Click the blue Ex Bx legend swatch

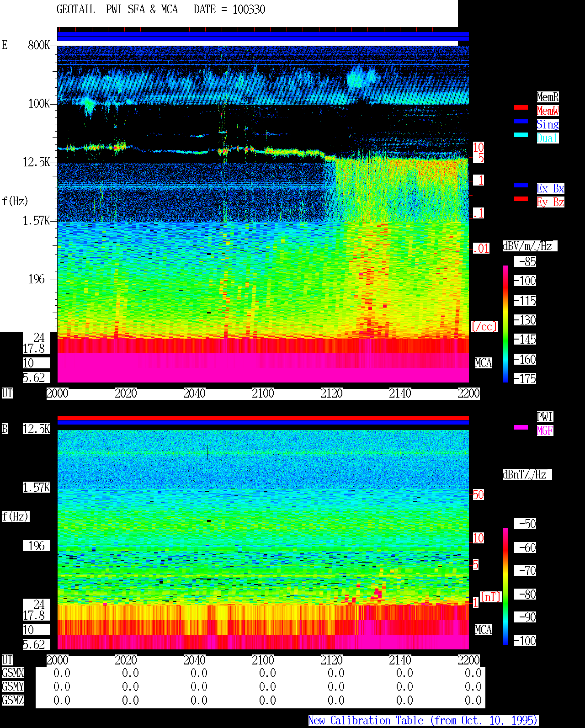(521, 185)
